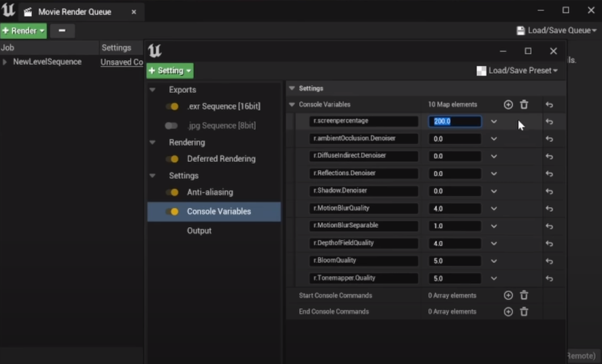Reset r.Tonemapper.Quality row to default
The height and width of the screenshot is (364, 602).
(549, 278)
